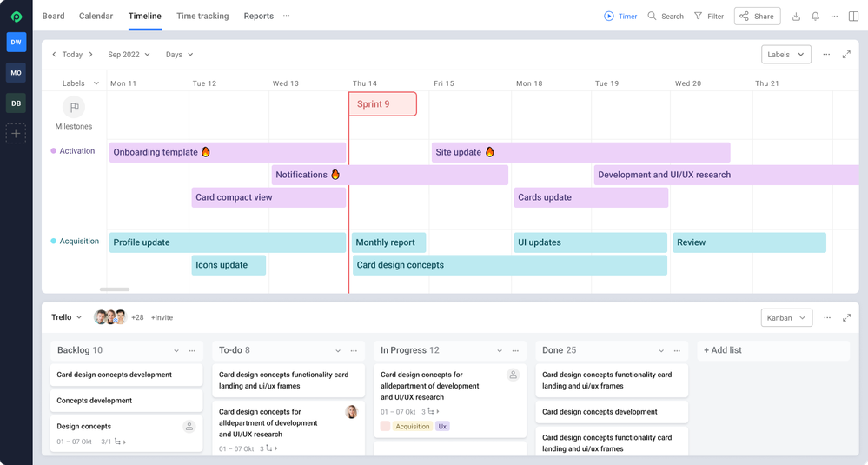This screenshot has height=465, width=868.
Task: Open notifications bell
Action: pos(815,16)
